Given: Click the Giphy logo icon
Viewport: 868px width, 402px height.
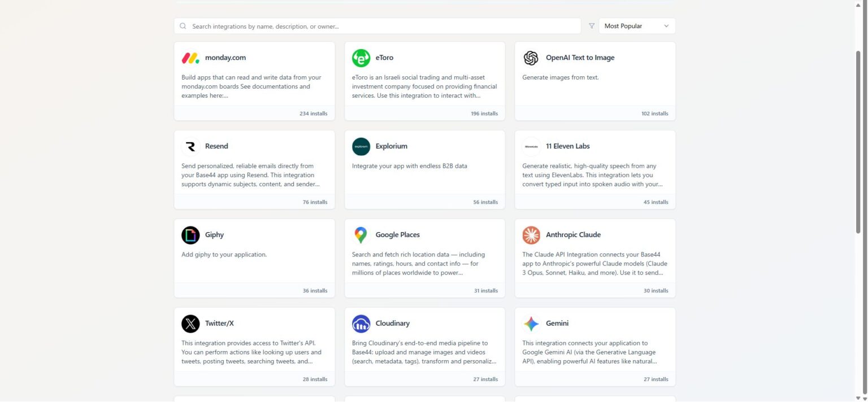Looking at the screenshot, I should pyautogui.click(x=190, y=235).
